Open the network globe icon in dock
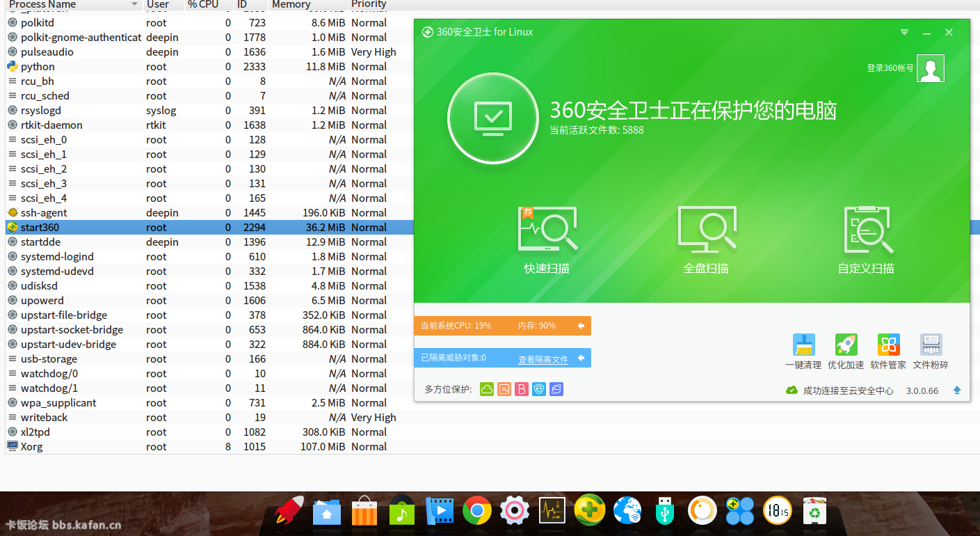The width and height of the screenshot is (980, 536). point(627,511)
